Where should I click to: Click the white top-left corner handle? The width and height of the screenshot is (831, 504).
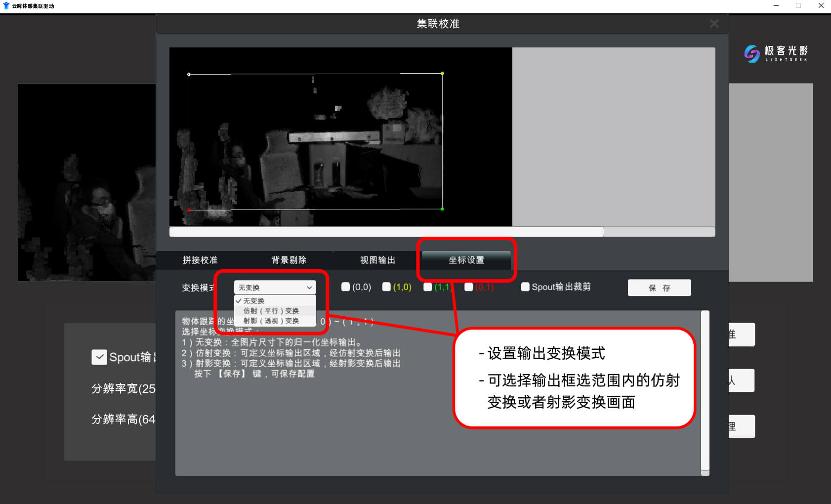(x=189, y=75)
